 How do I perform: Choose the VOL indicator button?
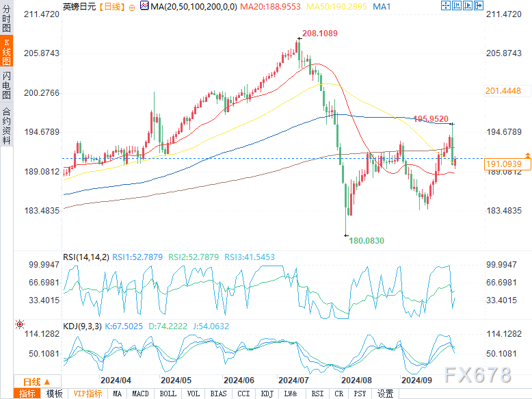[x=193, y=394]
